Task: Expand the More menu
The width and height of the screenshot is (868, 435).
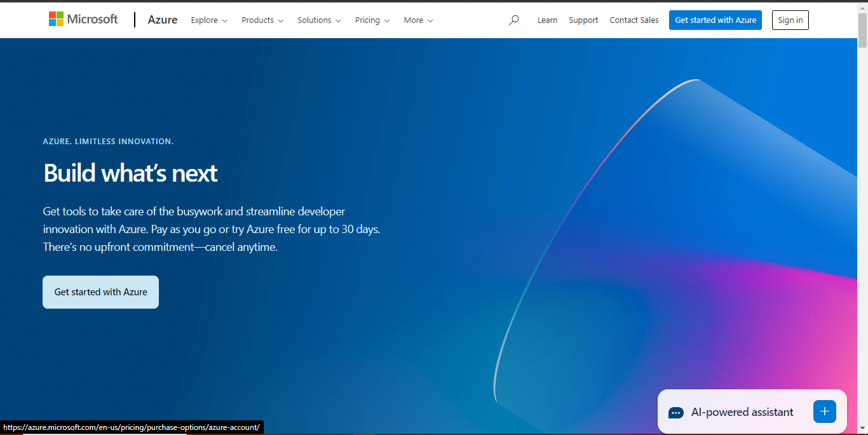Action: tap(418, 20)
